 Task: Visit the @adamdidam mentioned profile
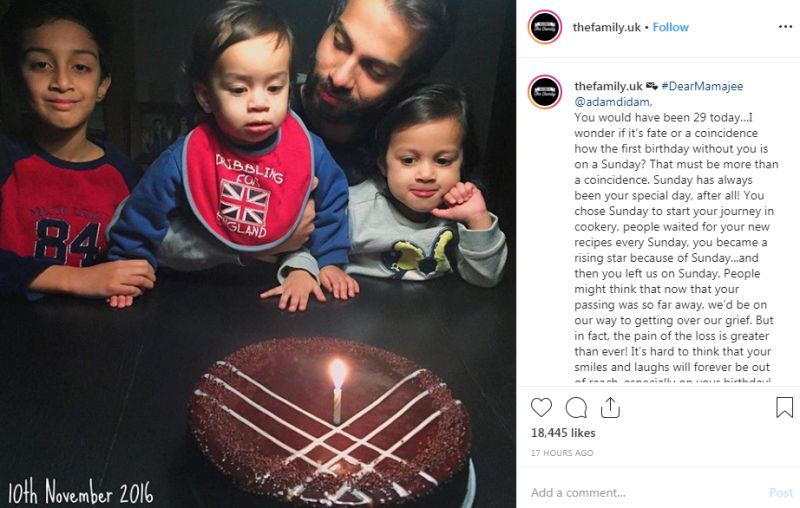612,101
